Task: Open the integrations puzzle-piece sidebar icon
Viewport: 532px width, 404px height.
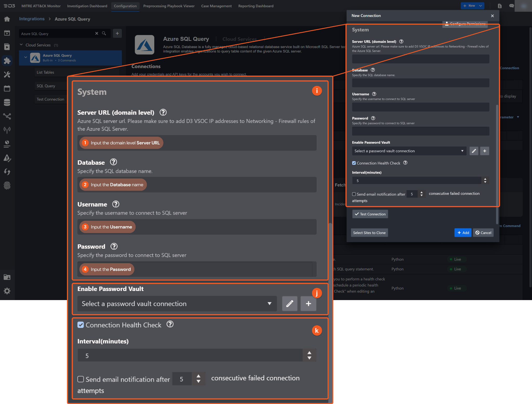Action: coord(7,61)
